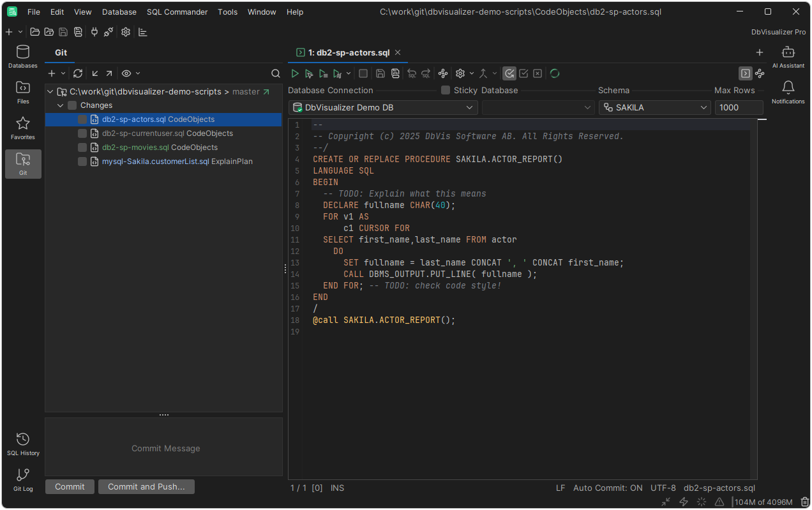This screenshot has height=510, width=812.
Task: Refresh the Git changes list
Action: [78, 73]
